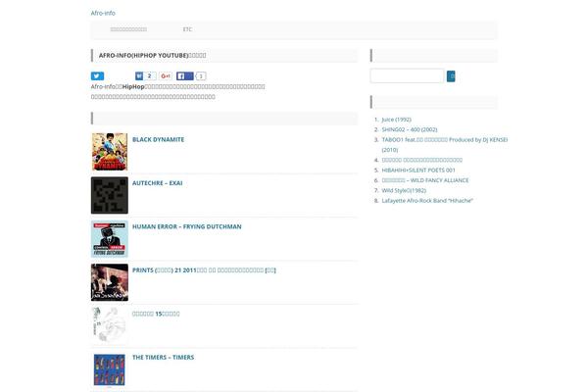The image size is (588, 392).
Task: Open the Timers colorful album thumbnail
Action: coord(110,369)
